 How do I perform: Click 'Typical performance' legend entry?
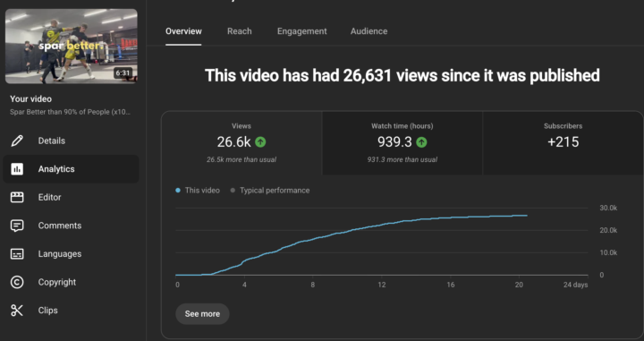[x=270, y=191]
